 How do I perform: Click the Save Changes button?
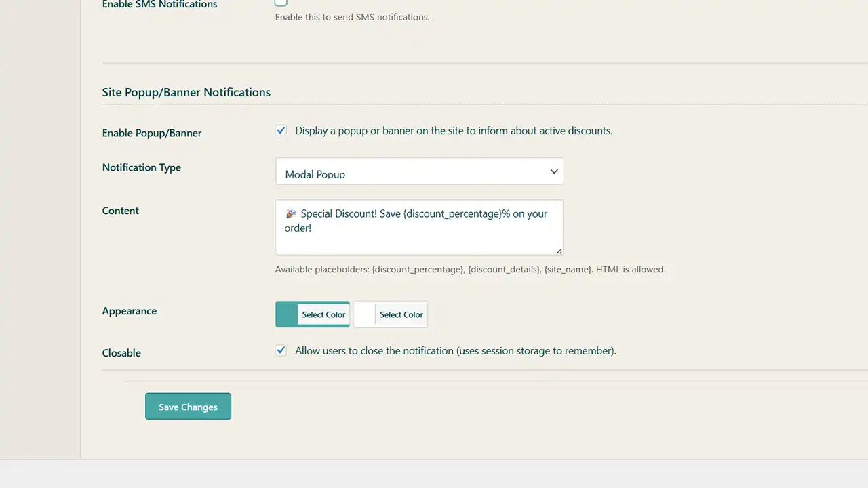point(188,407)
